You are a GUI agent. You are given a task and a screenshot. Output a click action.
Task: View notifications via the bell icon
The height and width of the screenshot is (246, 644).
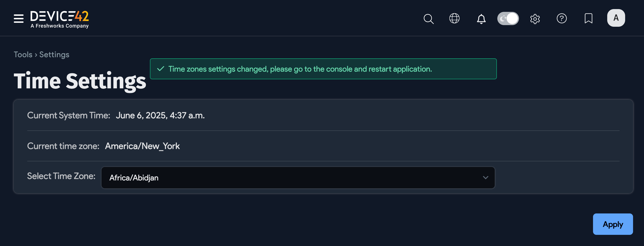481,18
